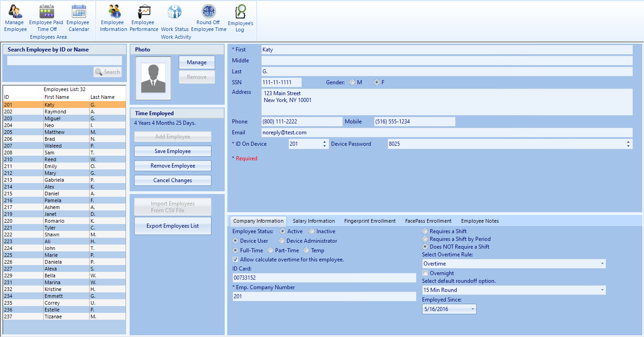Image resolution: width=644 pixels, height=337 pixels.
Task: Switch to the Fingerprint Enrollment tab
Action: 370,221
